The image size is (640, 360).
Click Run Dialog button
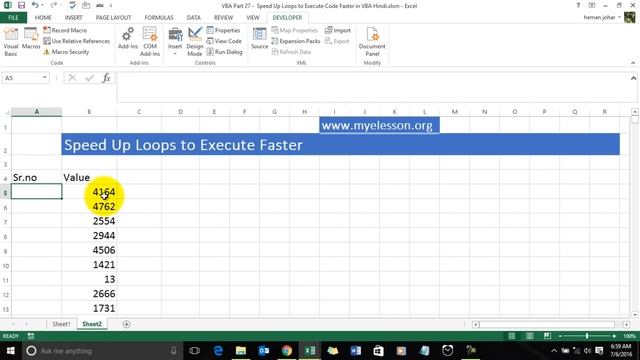(x=224, y=52)
